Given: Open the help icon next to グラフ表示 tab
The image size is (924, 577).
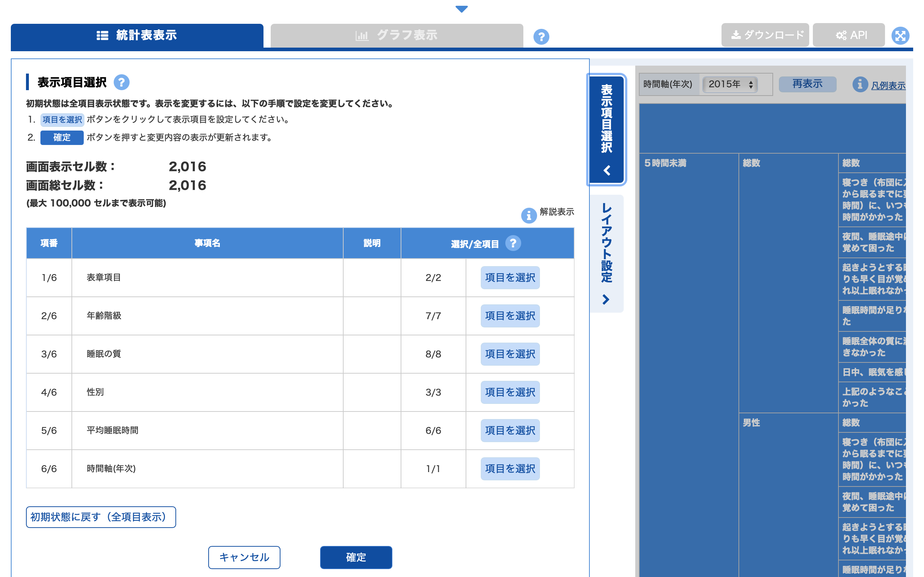Looking at the screenshot, I should click(541, 37).
